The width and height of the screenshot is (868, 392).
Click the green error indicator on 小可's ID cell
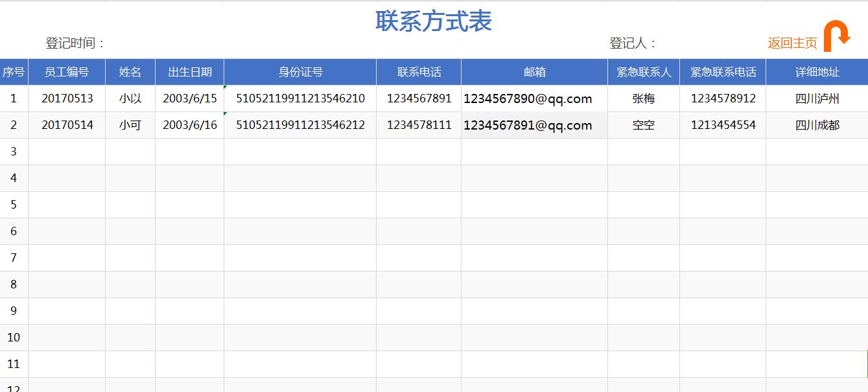pyautogui.click(x=225, y=115)
